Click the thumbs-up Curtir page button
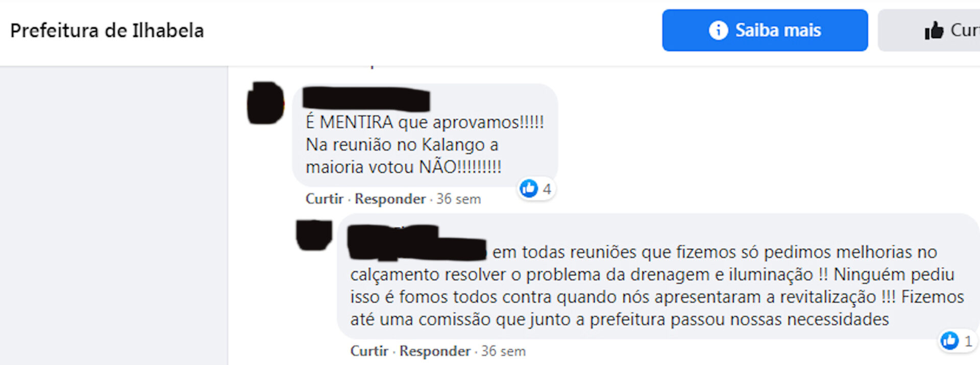 click(929, 30)
